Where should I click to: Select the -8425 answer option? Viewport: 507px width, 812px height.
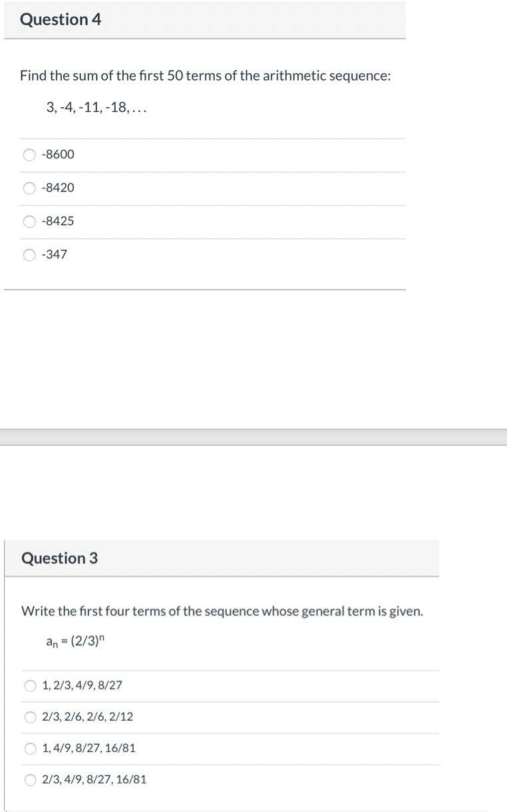coord(29,221)
